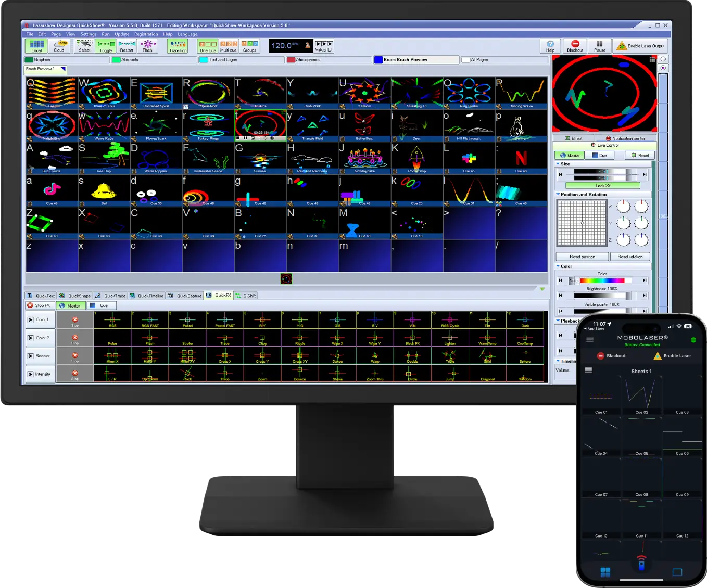Enable Multi cue mode
This screenshot has height=588, width=707.
(x=228, y=46)
